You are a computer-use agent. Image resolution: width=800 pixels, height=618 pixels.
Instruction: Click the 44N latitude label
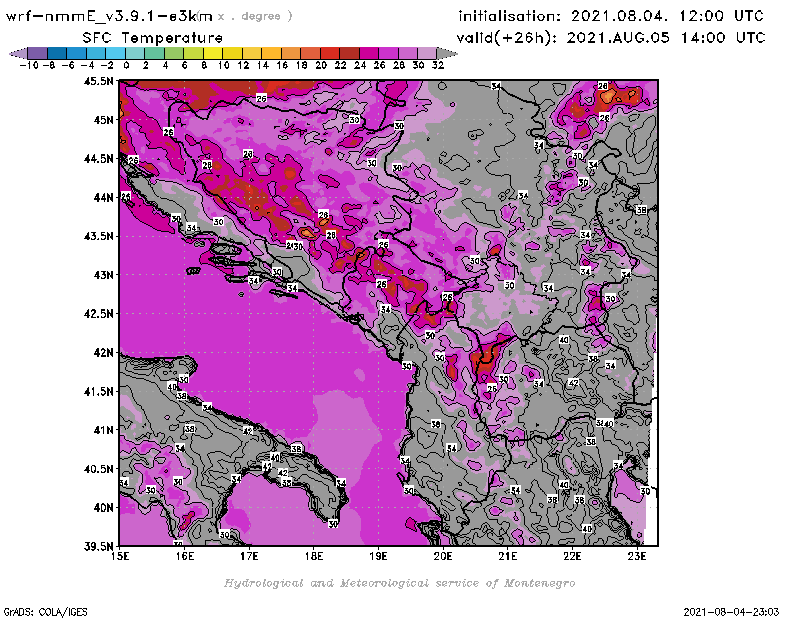[x=104, y=197]
